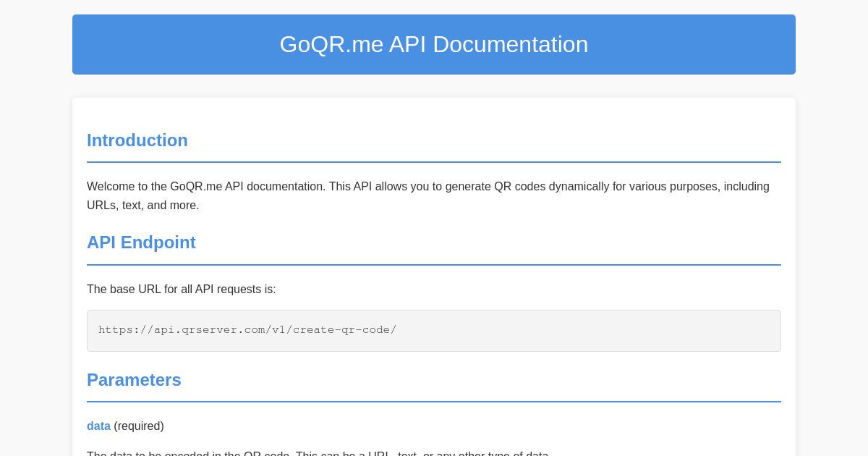Select the Parameters heading
The image size is (868, 456).
(134, 380)
